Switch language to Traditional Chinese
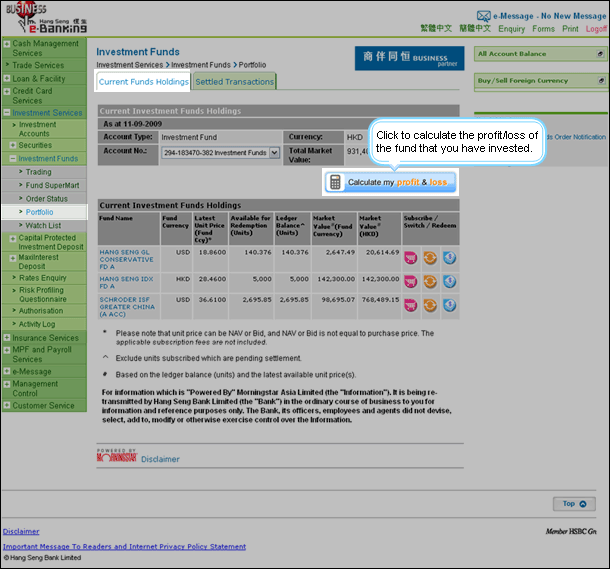 click(x=436, y=28)
